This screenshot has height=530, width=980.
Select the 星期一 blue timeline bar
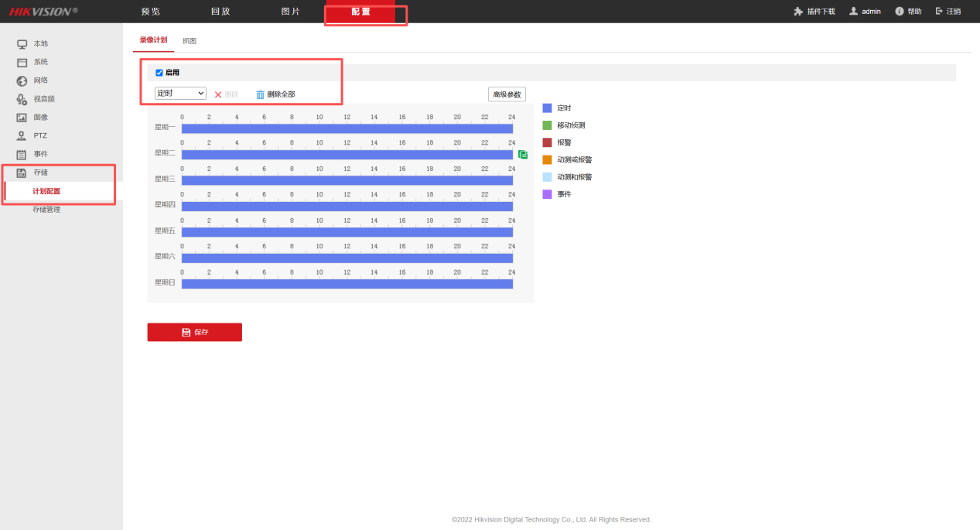(347, 128)
